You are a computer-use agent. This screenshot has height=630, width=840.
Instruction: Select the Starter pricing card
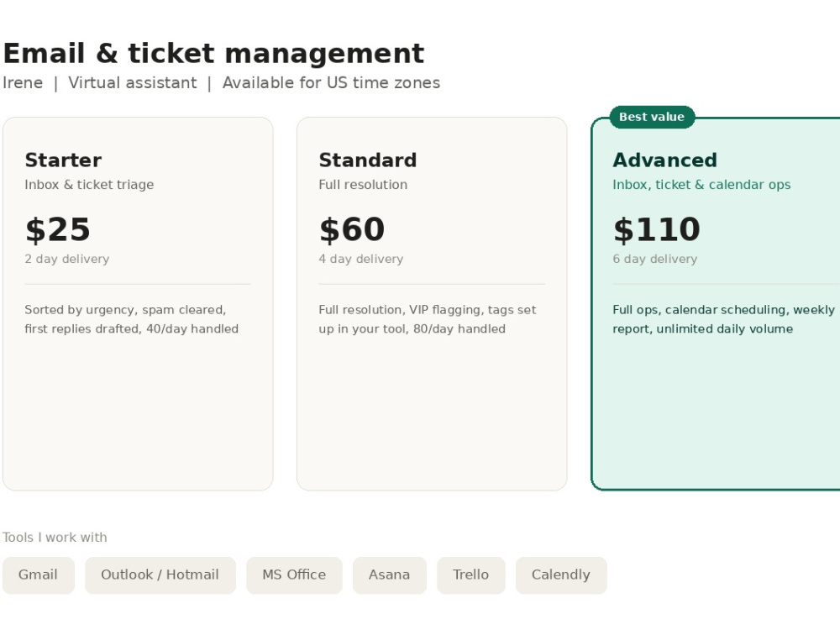138,304
